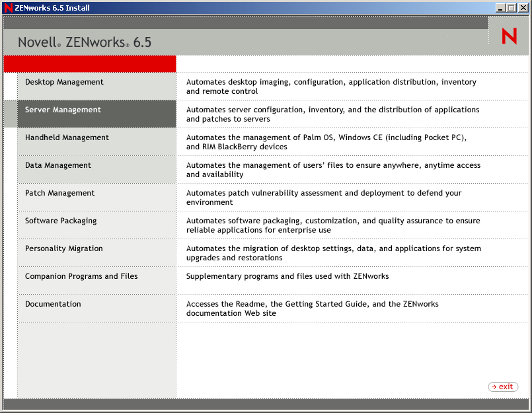This screenshot has width=532, height=413.
Task: Click the ZENworks installer icon in title bar
Action: click(x=7, y=7)
